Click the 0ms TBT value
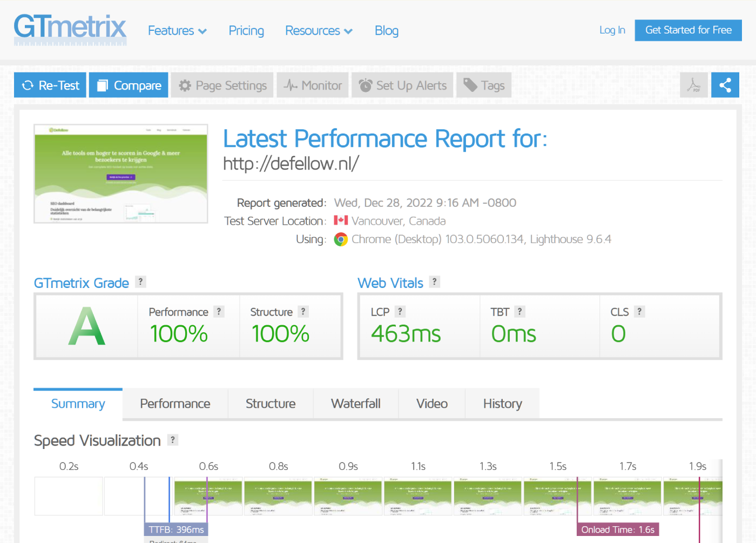The height and width of the screenshot is (543, 756). pyautogui.click(x=514, y=334)
